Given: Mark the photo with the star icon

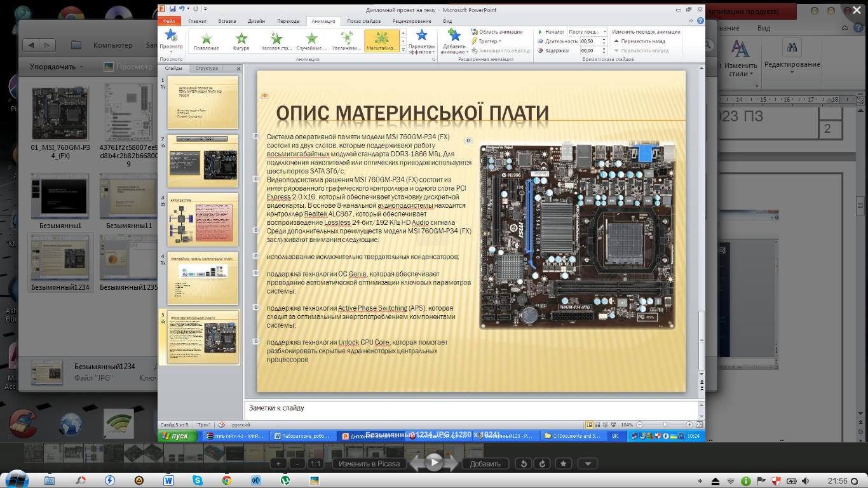Looking at the screenshot, I should coord(564,463).
